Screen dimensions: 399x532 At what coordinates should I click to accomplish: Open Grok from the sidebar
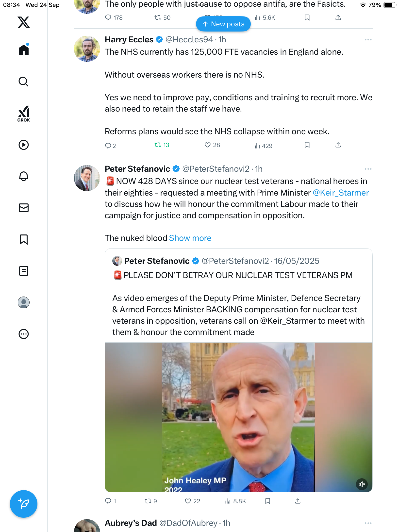click(24, 114)
